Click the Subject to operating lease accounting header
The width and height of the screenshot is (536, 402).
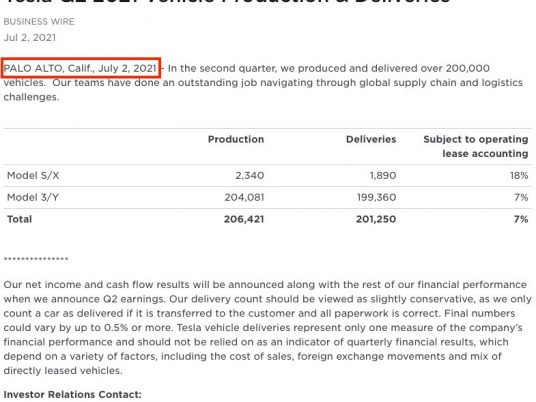[x=476, y=146]
